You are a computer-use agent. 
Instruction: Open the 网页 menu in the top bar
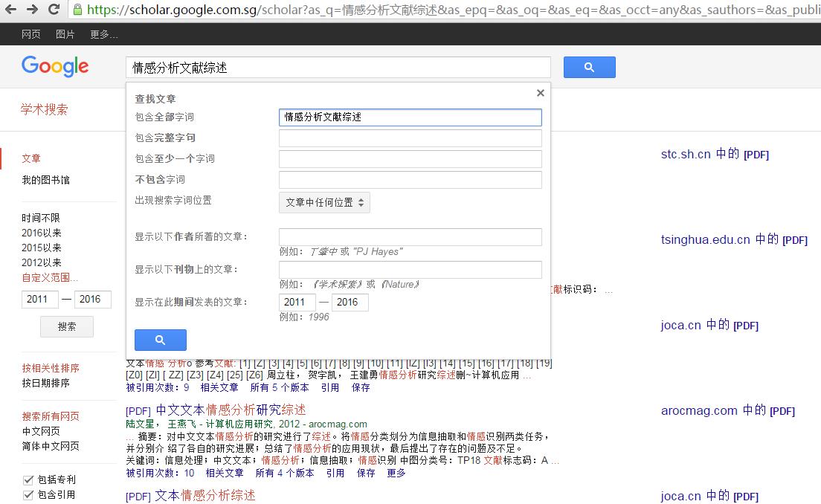(x=31, y=34)
